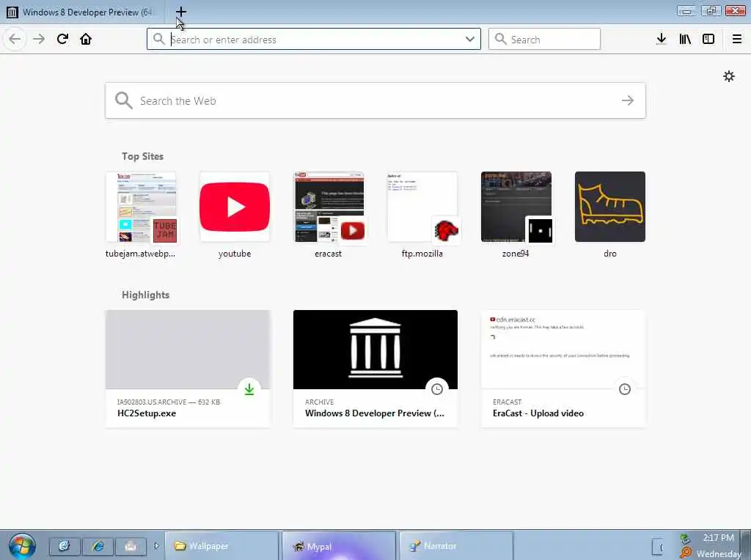Screen dimensions: 751x560
Task: Open the eracast top site tile
Action: (x=329, y=215)
